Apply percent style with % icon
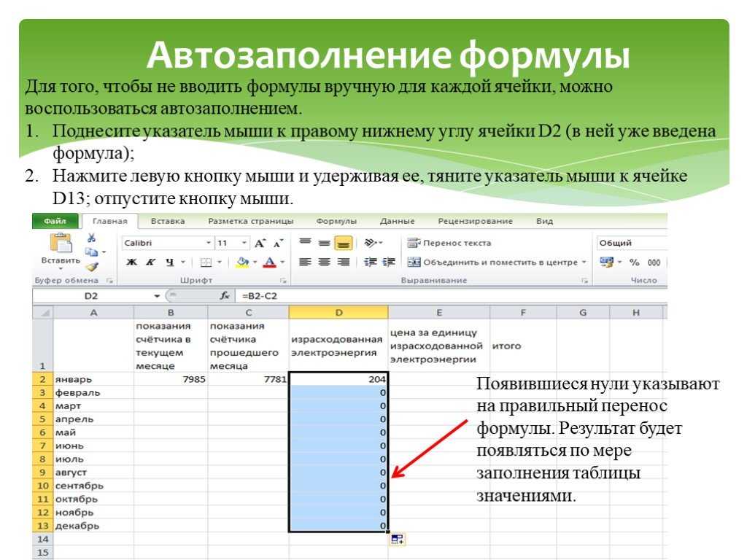747x560 pixels. (x=634, y=262)
